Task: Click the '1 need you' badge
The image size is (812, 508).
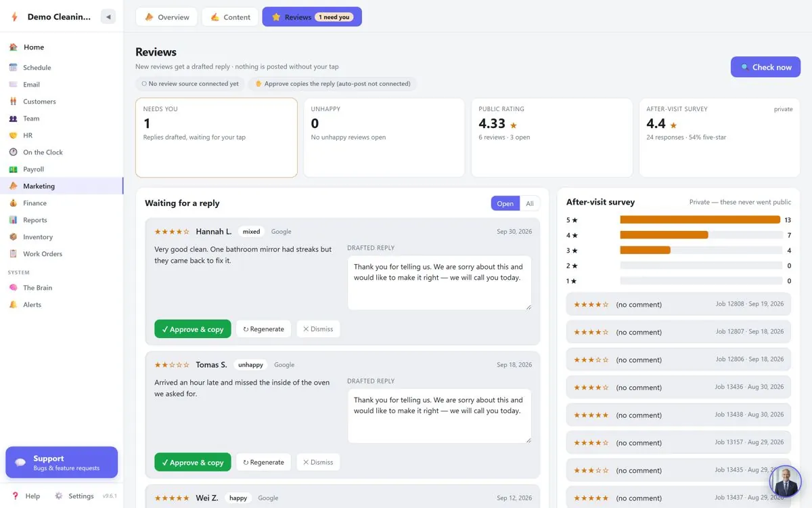Action: 335,17
